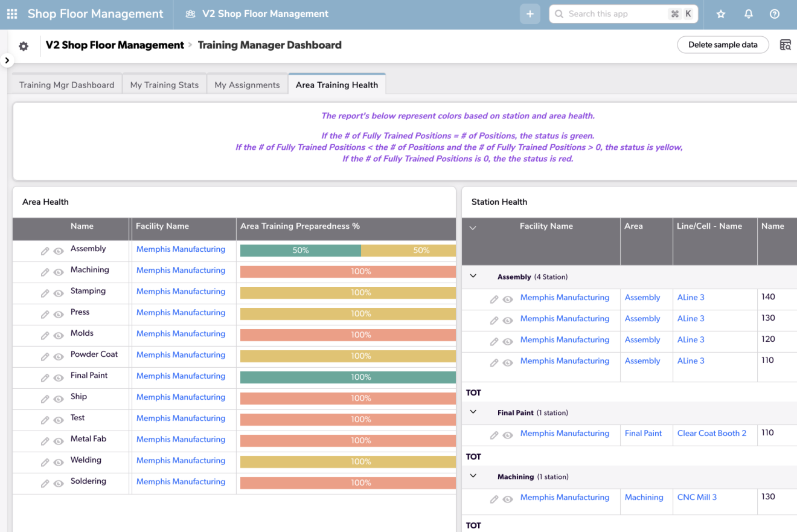Screen dimensions: 797x532
Task: Open the settings gear icon
Action: (24, 46)
